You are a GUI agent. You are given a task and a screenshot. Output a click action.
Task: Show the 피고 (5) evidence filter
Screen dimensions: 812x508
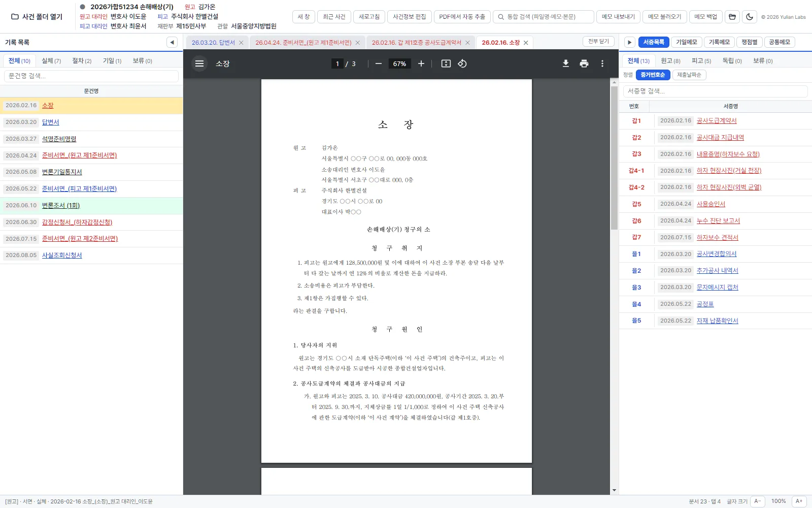701,61
